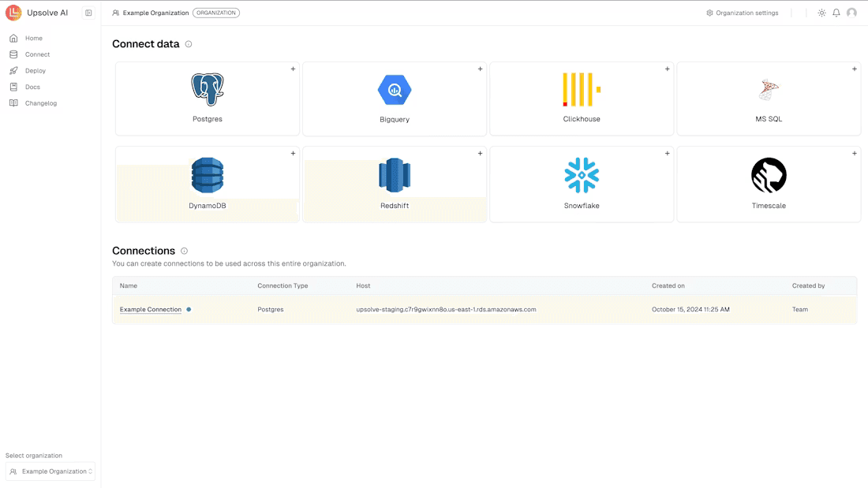Add a Bigquery connection with plus
868x488 pixels.
pos(480,69)
